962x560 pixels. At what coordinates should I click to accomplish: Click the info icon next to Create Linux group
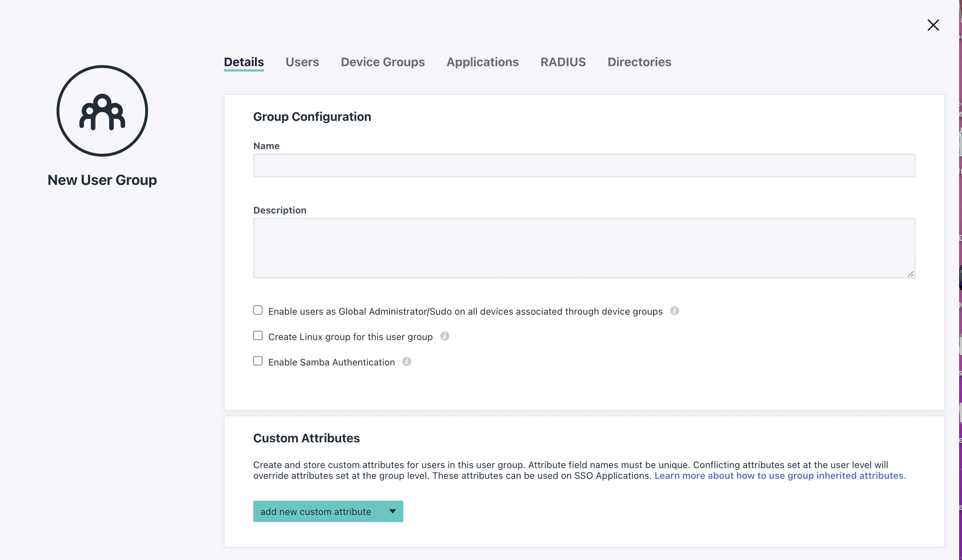[x=445, y=336]
